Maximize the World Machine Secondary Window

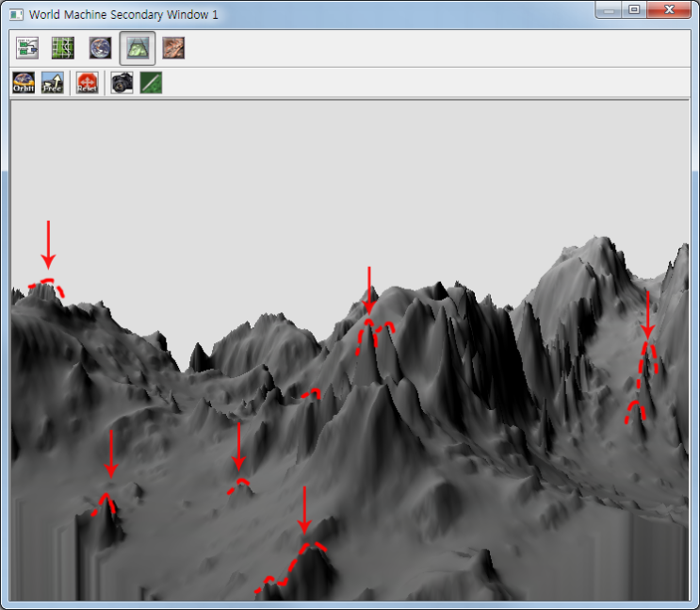(634, 9)
